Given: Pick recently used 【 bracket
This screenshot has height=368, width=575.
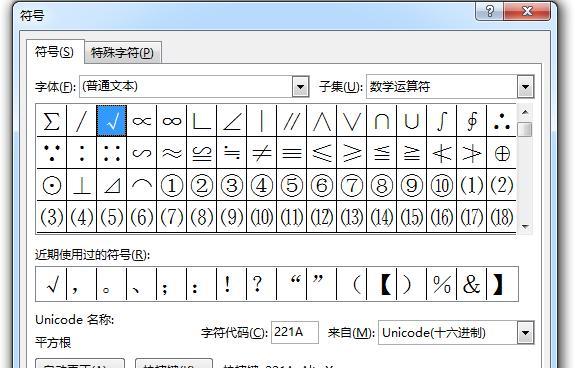Looking at the screenshot, I should 382,284.
